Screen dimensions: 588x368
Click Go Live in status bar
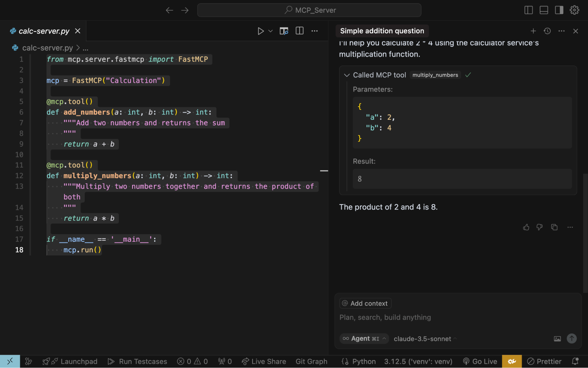point(480,361)
